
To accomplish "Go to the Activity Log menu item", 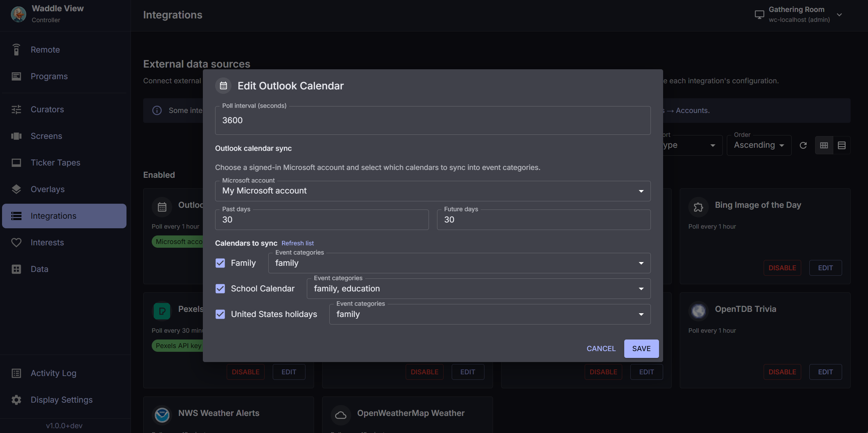I will [64, 373].
